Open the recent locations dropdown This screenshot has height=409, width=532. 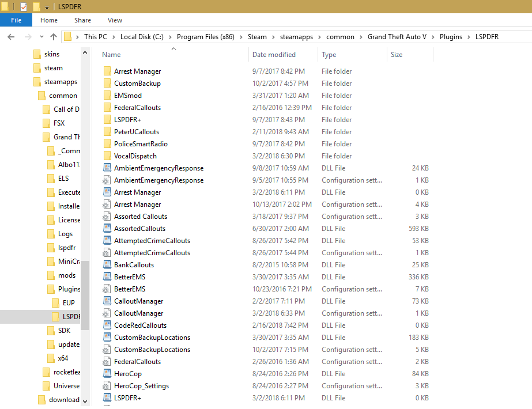click(41, 37)
